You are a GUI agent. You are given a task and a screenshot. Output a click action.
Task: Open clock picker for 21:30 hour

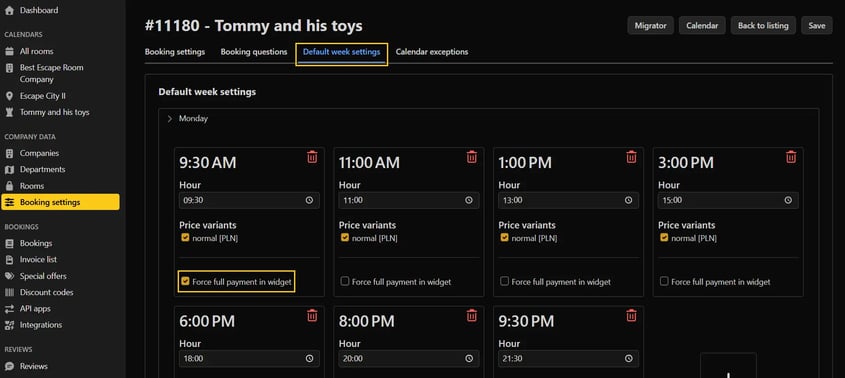tap(628, 359)
